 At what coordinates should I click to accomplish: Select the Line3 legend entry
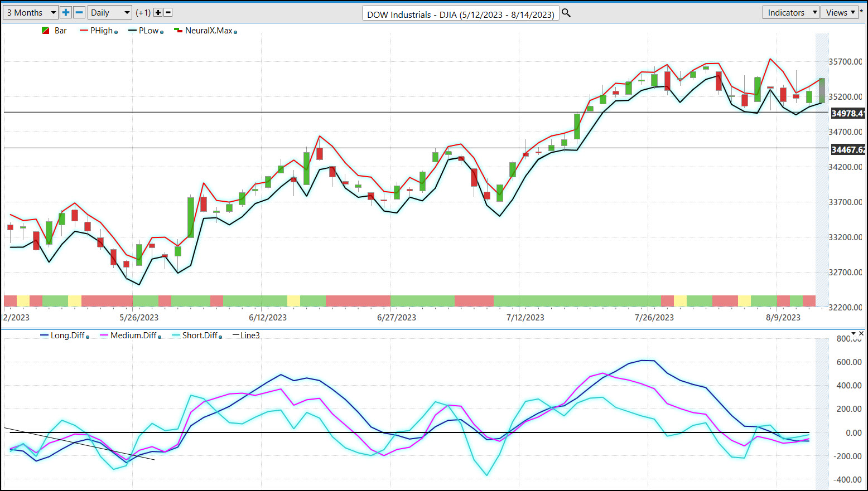pyautogui.click(x=246, y=336)
